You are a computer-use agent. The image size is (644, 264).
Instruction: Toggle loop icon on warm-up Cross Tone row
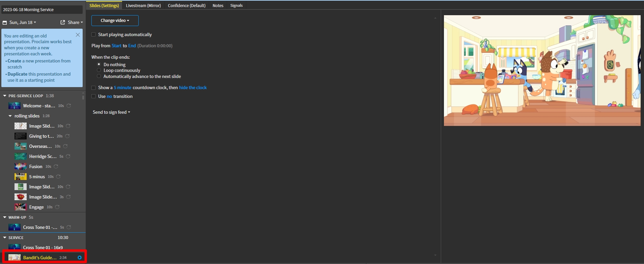tap(69, 227)
